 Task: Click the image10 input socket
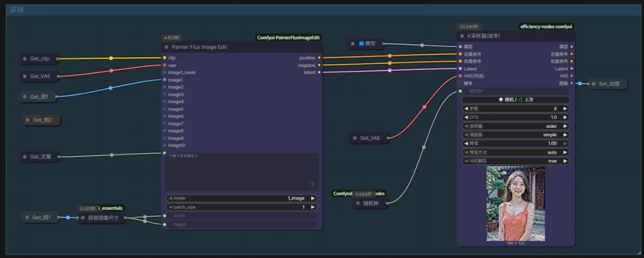tap(165, 145)
